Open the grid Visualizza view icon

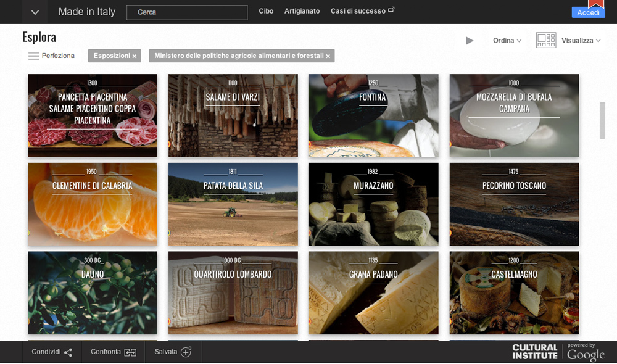point(546,41)
